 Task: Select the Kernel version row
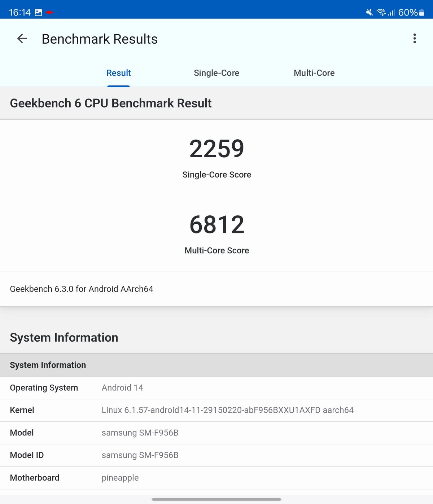pyautogui.click(x=216, y=410)
